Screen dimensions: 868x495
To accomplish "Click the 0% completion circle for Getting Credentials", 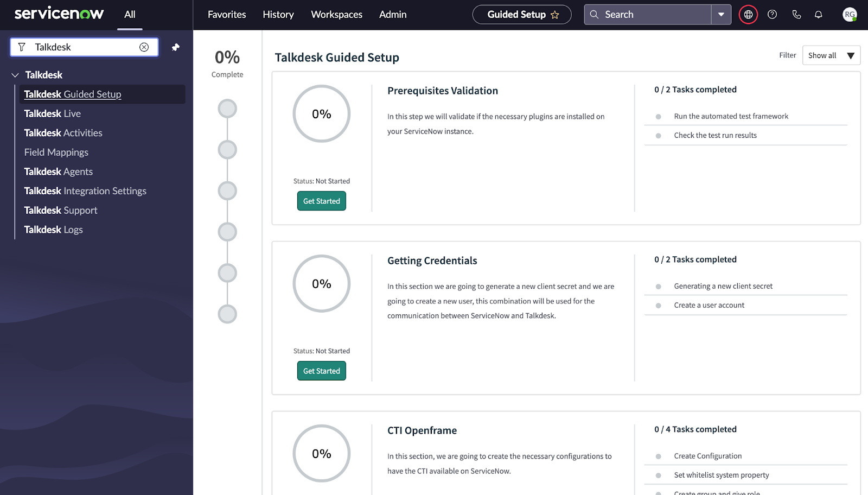I will click(x=321, y=283).
